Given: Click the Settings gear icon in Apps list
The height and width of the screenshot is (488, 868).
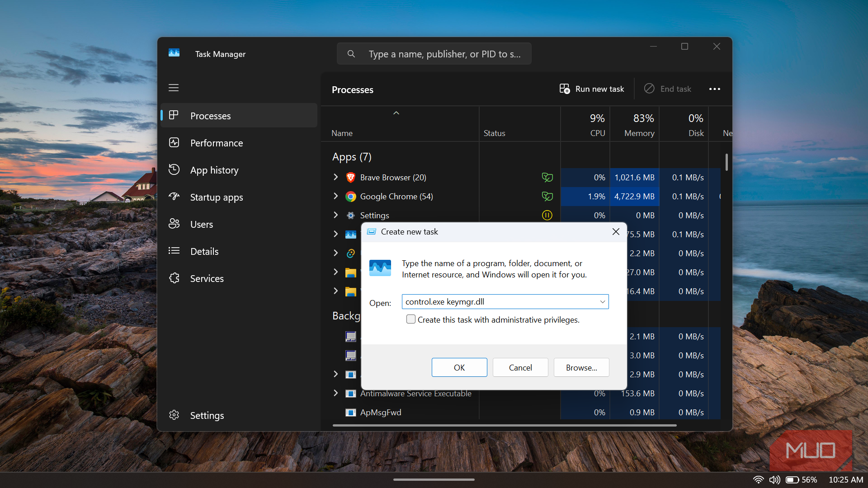Looking at the screenshot, I should click(350, 216).
